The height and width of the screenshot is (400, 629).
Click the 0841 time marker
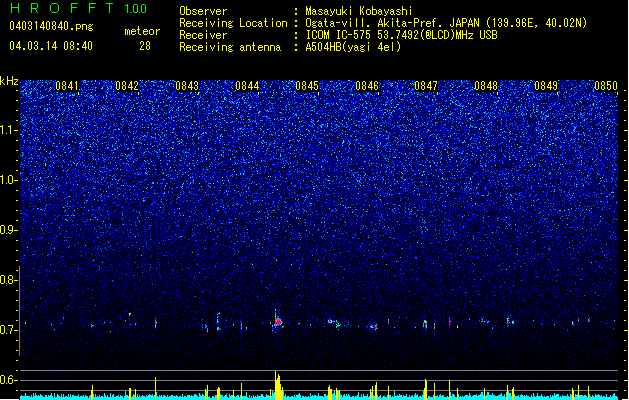click(67, 86)
